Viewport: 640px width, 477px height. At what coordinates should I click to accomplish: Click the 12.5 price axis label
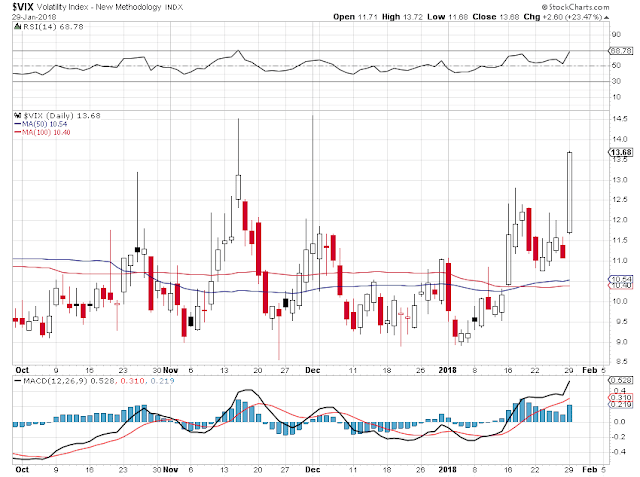(x=620, y=200)
